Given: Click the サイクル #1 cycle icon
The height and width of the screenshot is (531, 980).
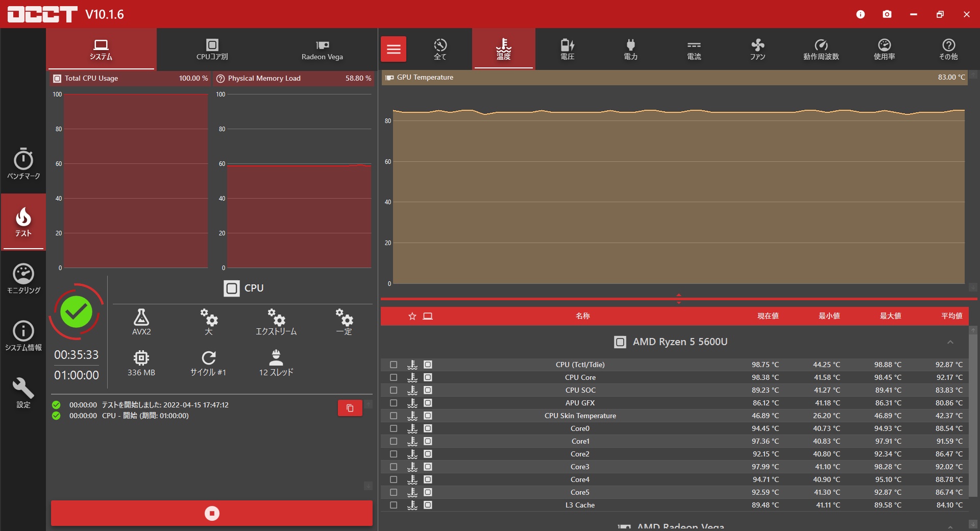Looking at the screenshot, I should pos(208,363).
